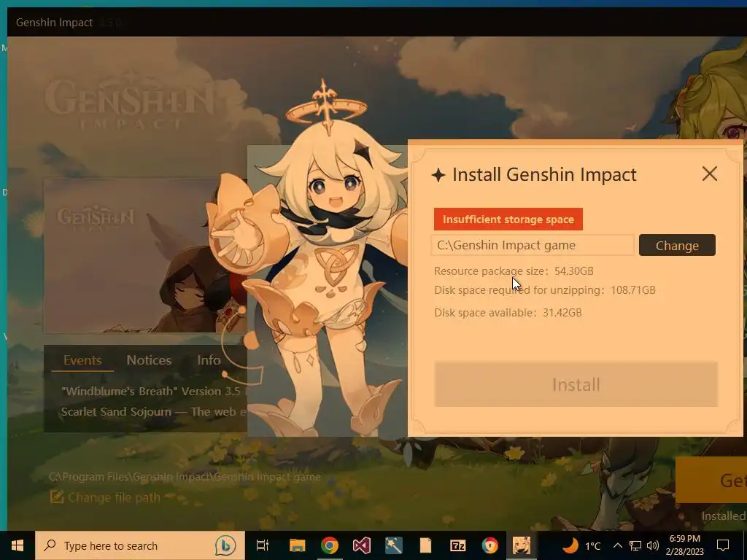Click the Type here to search box

pyautogui.click(x=140, y=545)
